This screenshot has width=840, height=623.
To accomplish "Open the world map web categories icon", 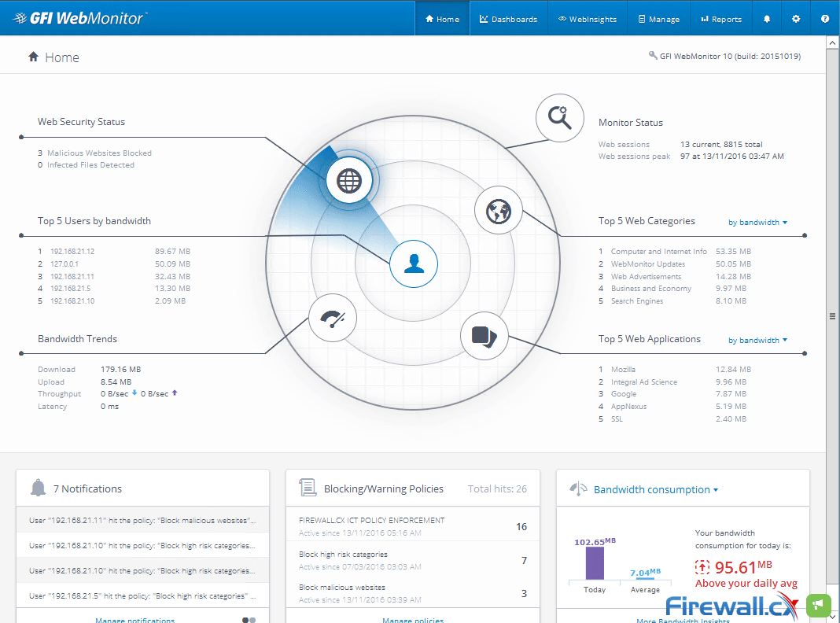I will pos(498,211).
